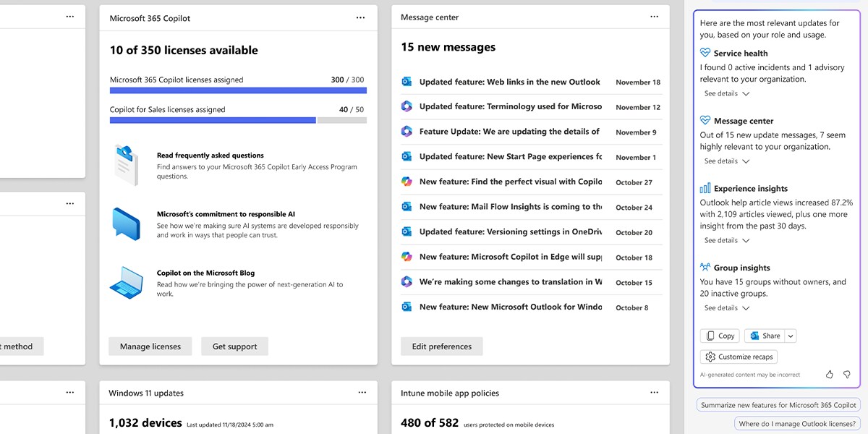Select 'Where do I manage Outlook licenses?' suggestion
The height and width of the screenshot is (434, 868).
point(797,424)
